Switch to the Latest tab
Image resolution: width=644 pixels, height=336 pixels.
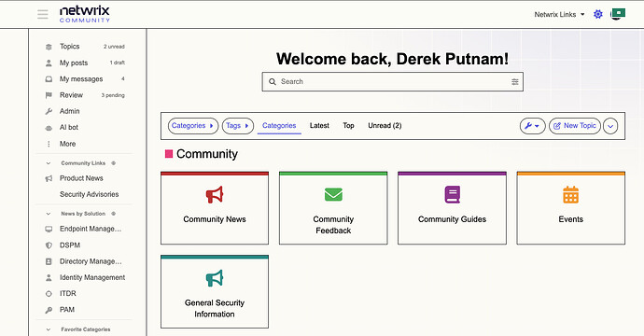click(x=319, y=126)
